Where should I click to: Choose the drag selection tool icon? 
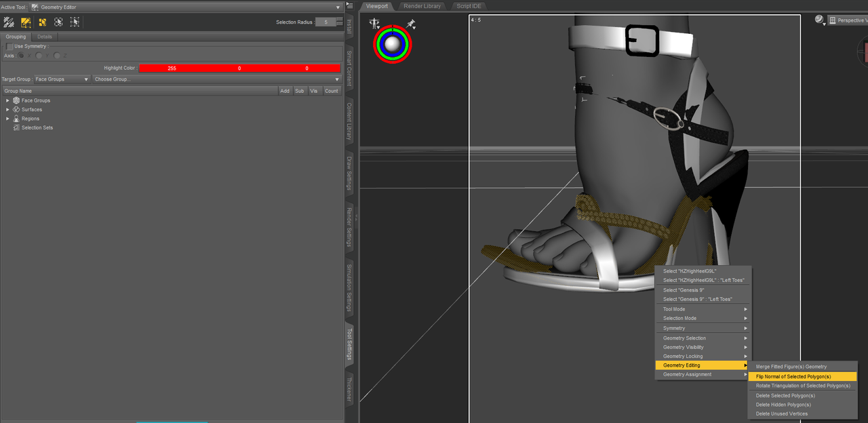pyautogui.click(x=9, y=22)
